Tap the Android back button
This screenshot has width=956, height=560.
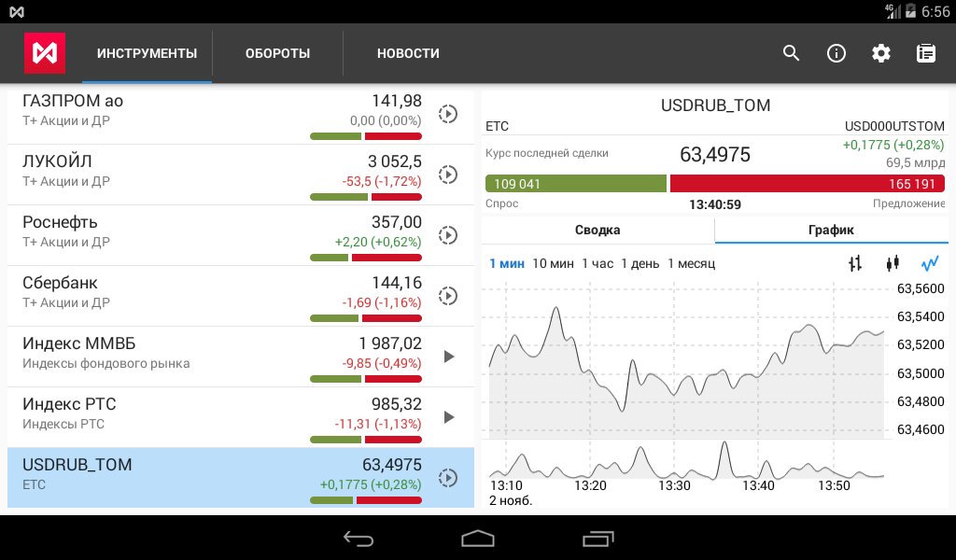coord(358,538)
